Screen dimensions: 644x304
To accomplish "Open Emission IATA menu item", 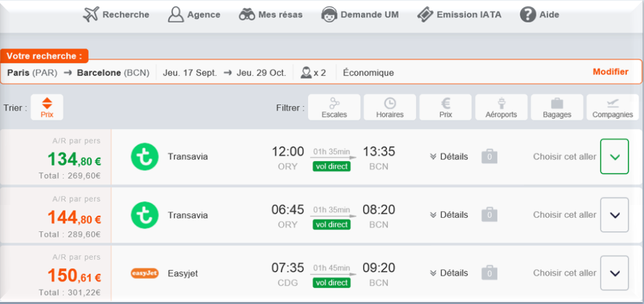I will 459,15.
